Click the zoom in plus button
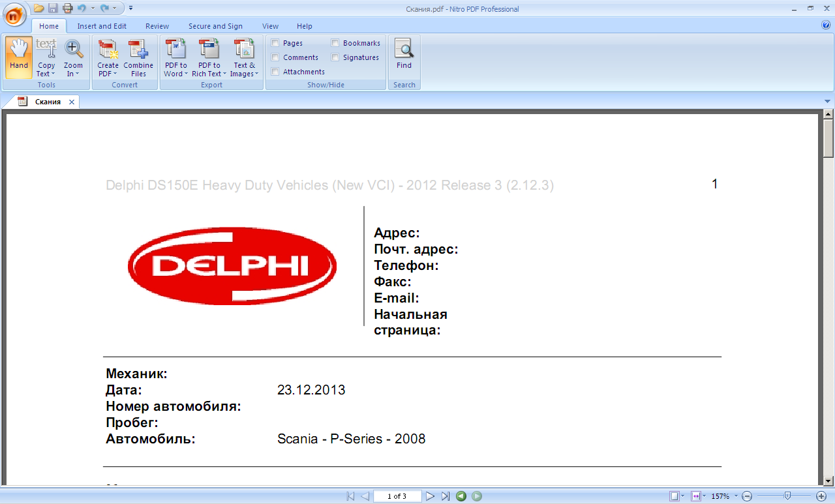 click(821, 496)
